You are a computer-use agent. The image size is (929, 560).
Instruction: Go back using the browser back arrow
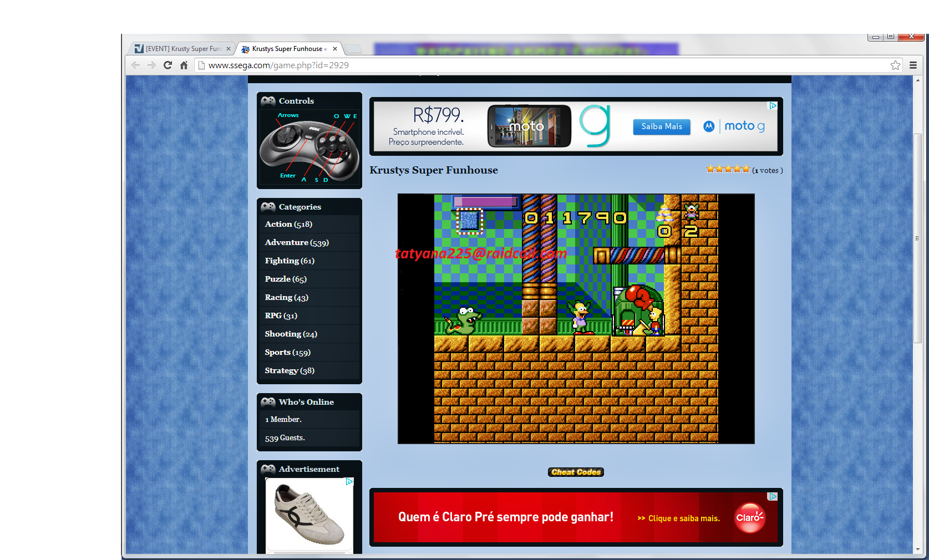[136, 65]
